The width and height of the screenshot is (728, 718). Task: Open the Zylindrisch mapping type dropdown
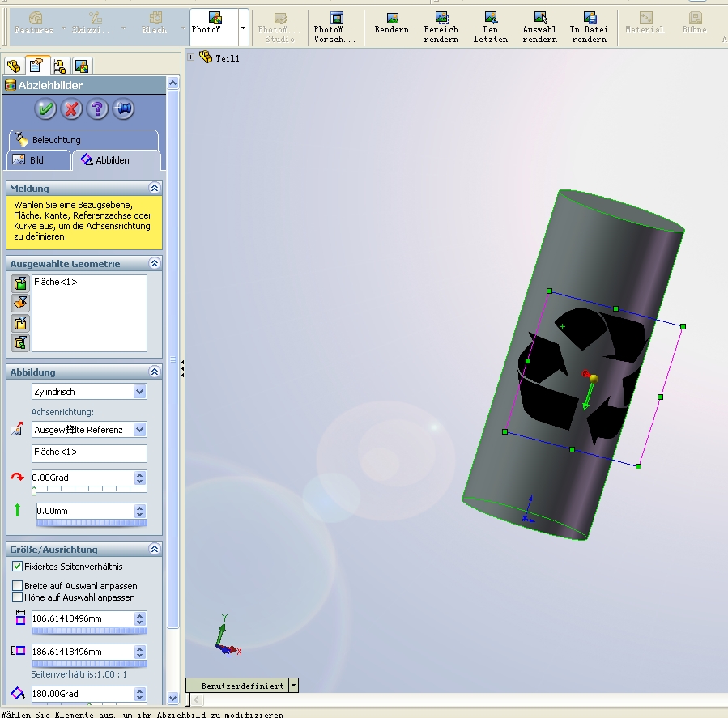click(140, 392)
